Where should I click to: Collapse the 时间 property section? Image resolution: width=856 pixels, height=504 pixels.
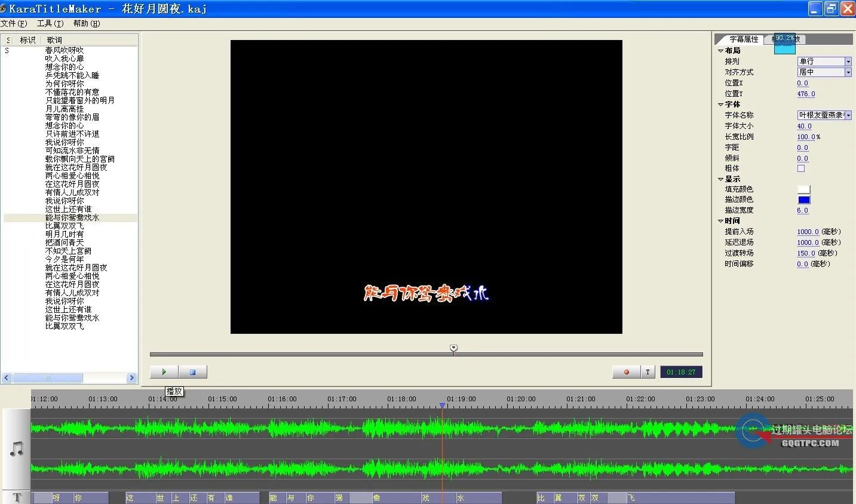coord(720,220)
